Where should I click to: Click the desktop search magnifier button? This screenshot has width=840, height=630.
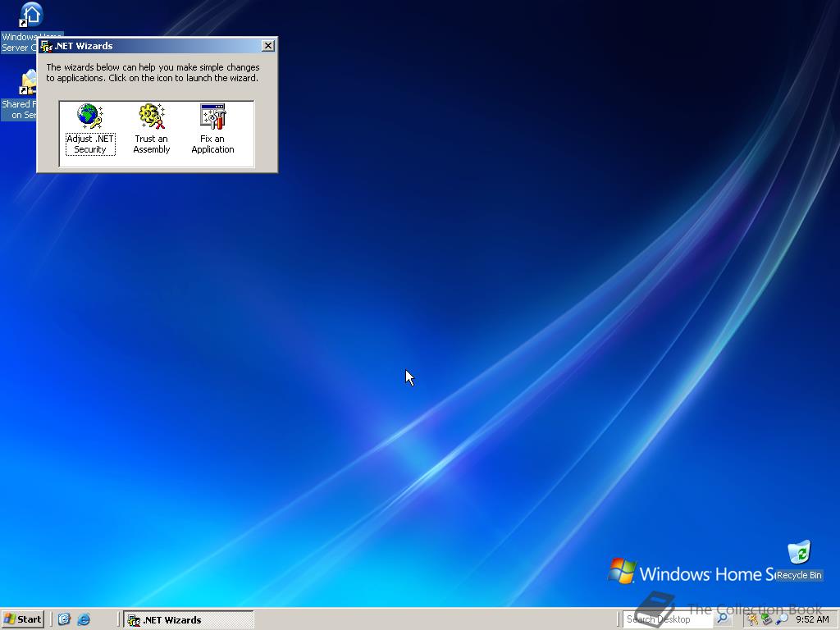tap(722, 619)
